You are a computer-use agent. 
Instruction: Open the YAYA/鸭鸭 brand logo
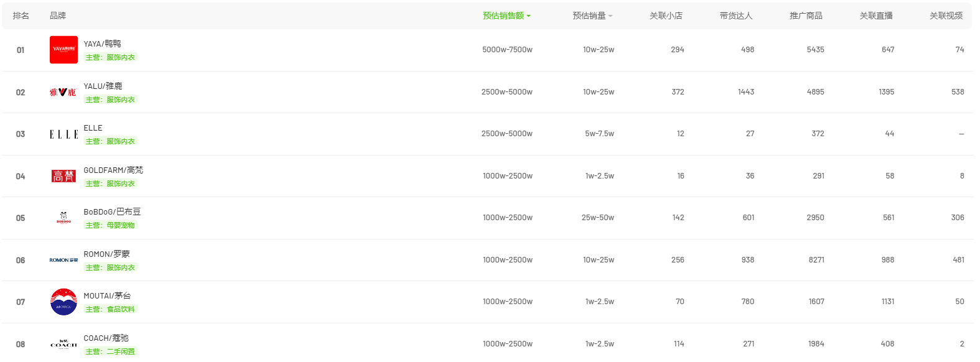[x=63, y=50]
